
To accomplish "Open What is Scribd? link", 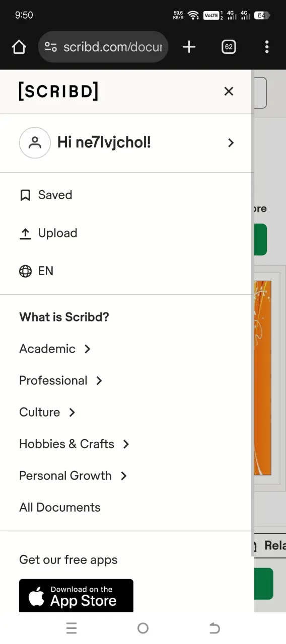I will (x=64, y=317).
